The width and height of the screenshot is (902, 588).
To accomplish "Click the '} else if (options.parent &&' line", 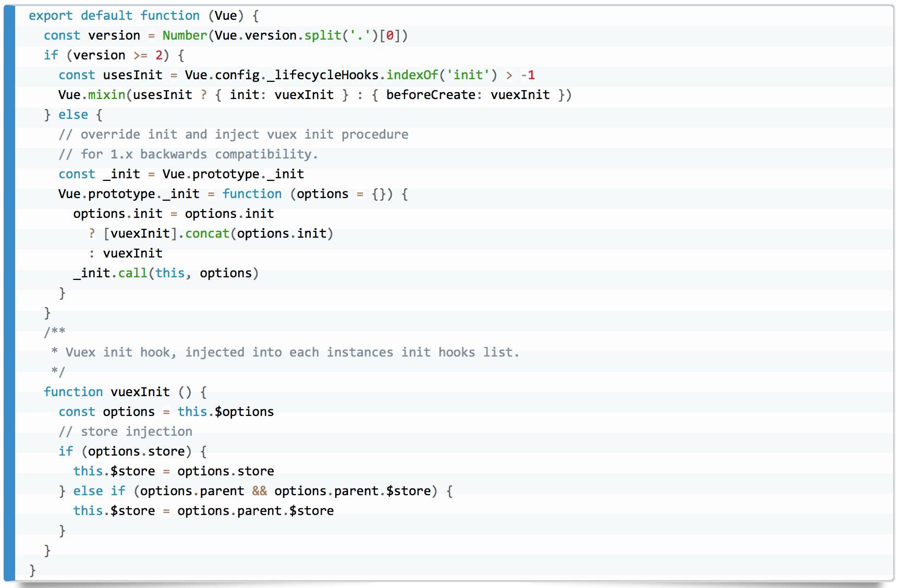I will click(x=255, y=491).
